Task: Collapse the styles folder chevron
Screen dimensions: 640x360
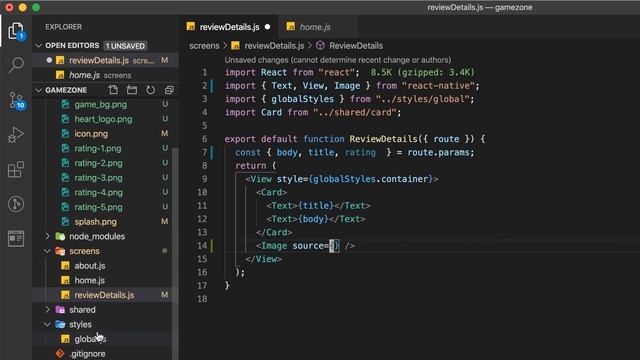Action: 47,324
